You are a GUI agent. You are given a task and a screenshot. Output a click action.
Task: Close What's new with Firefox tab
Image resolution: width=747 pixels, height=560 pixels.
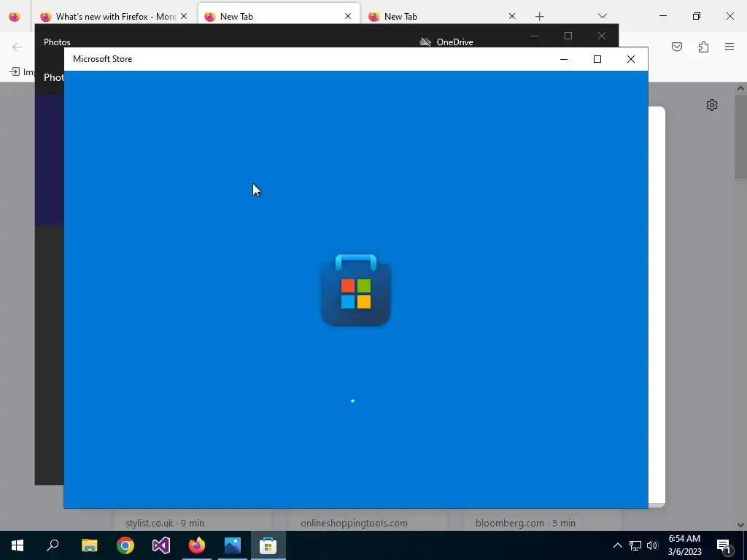(184, 16)
